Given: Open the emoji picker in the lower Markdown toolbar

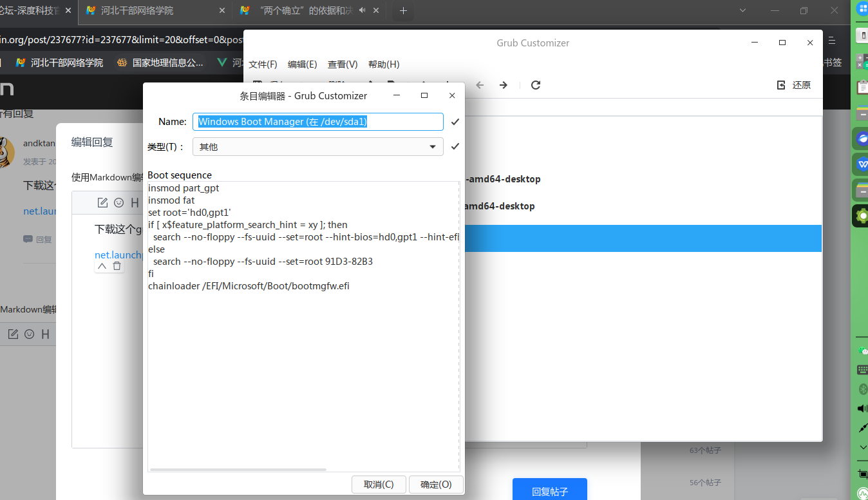Looking at the screenshot, I should coord(30,334).
